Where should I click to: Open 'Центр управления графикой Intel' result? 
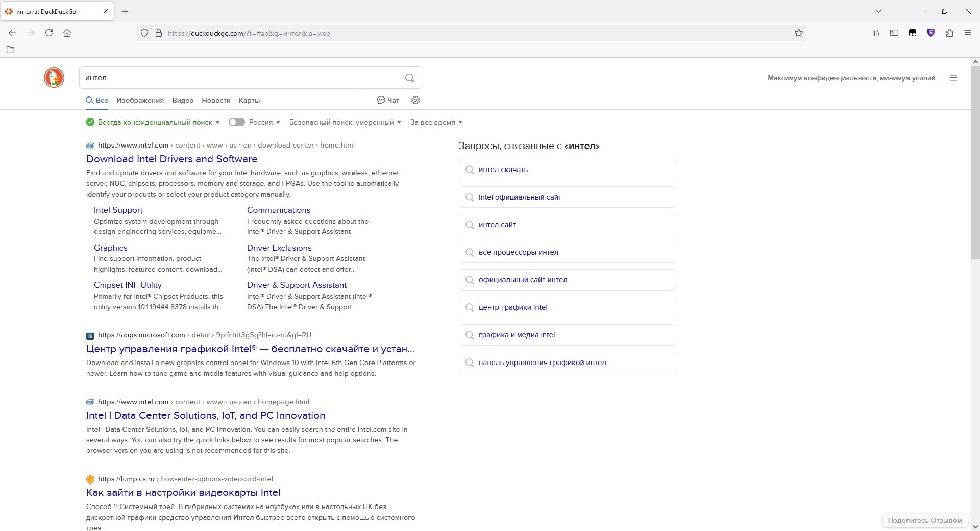pos(250,349)
